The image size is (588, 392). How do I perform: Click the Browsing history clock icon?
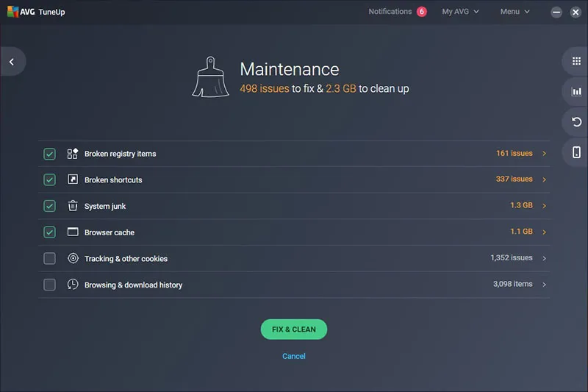[73, 285]
